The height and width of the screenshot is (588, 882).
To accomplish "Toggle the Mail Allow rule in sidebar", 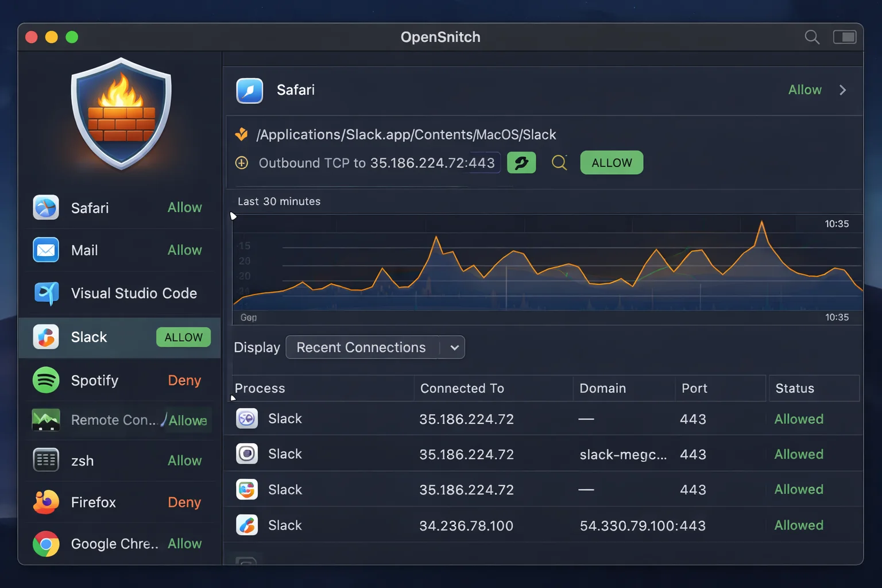I will (184, 250).
